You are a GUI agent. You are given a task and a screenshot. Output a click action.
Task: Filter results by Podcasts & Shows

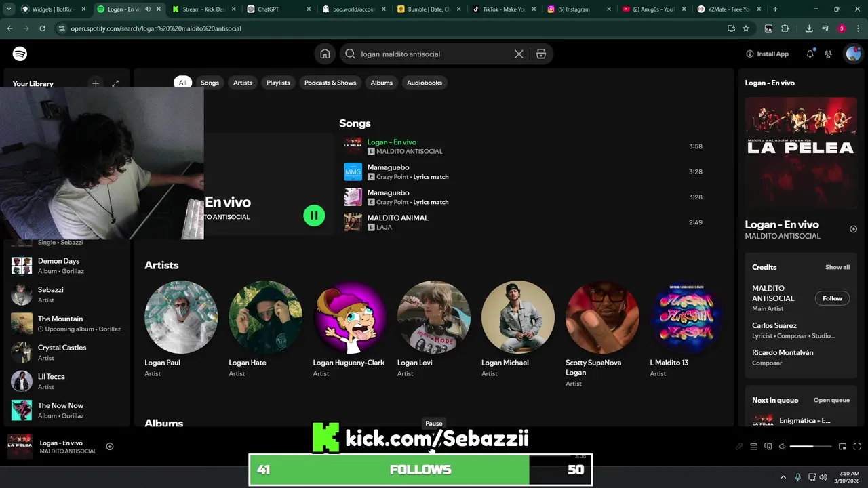coord(330,83)
